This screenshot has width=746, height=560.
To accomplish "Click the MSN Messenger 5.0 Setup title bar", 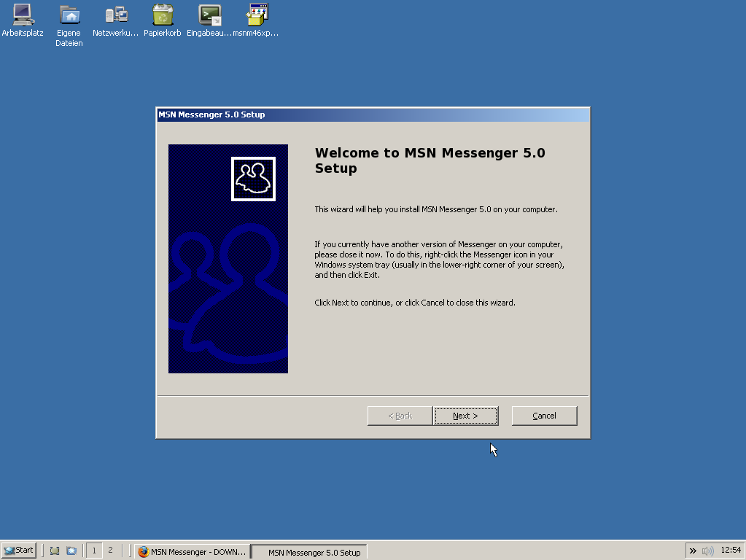I will tap(373, 114).
